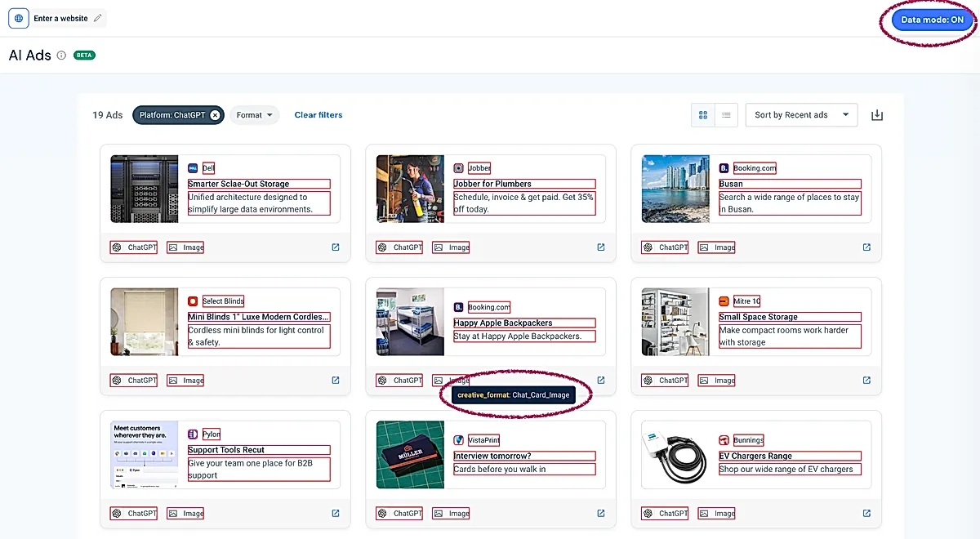This screenshot has height=539, width=980.
Task: Open the Sort by Recent ads dropdown
Action: coord(801,115)
